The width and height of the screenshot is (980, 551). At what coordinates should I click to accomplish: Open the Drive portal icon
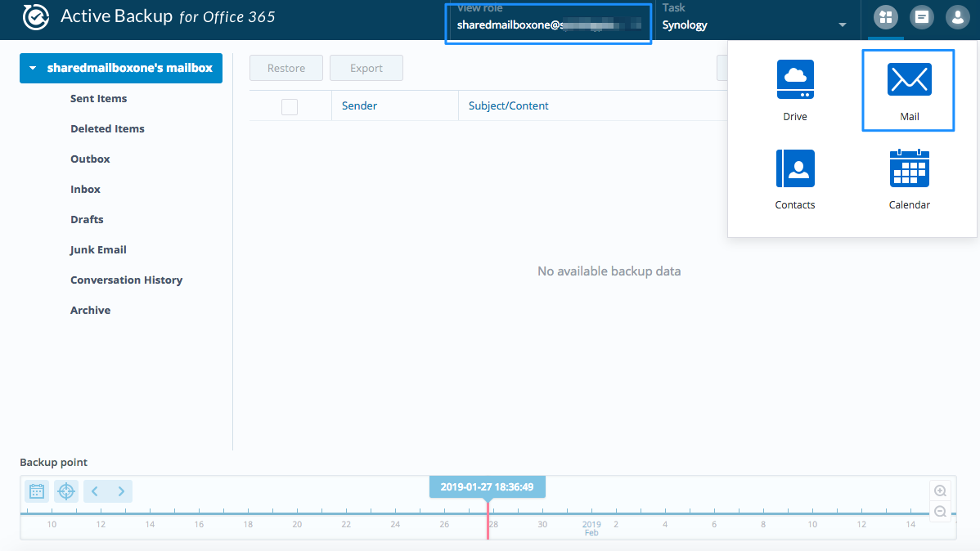coord(794,80)
